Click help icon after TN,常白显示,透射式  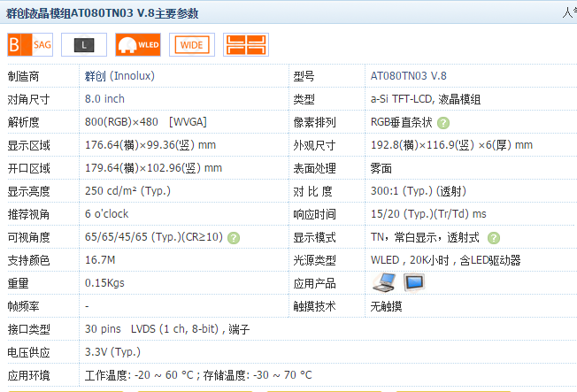click(x=493, y=237)
